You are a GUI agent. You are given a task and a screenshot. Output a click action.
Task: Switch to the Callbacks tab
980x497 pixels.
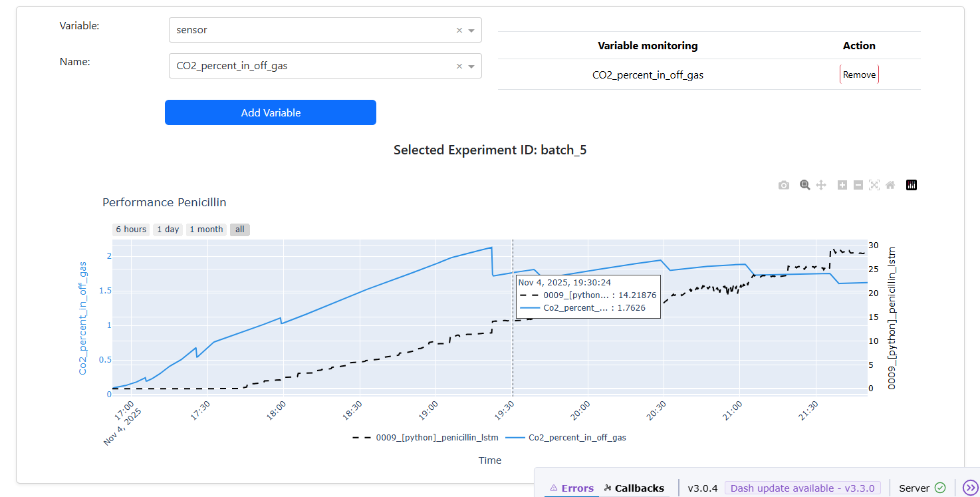[634, 488]
